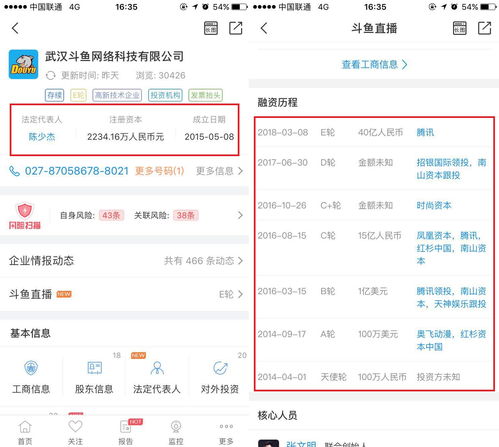The height and width of the screenshot is (447, 499).
Task: Tap the 发票抬头 tag
Action: point(205,95)
